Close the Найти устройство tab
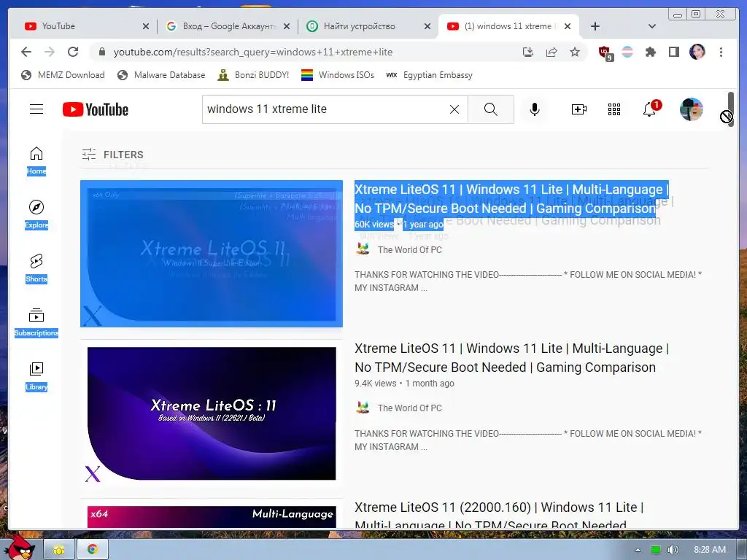The image size is (747, 560). click(x=427, y=26)
